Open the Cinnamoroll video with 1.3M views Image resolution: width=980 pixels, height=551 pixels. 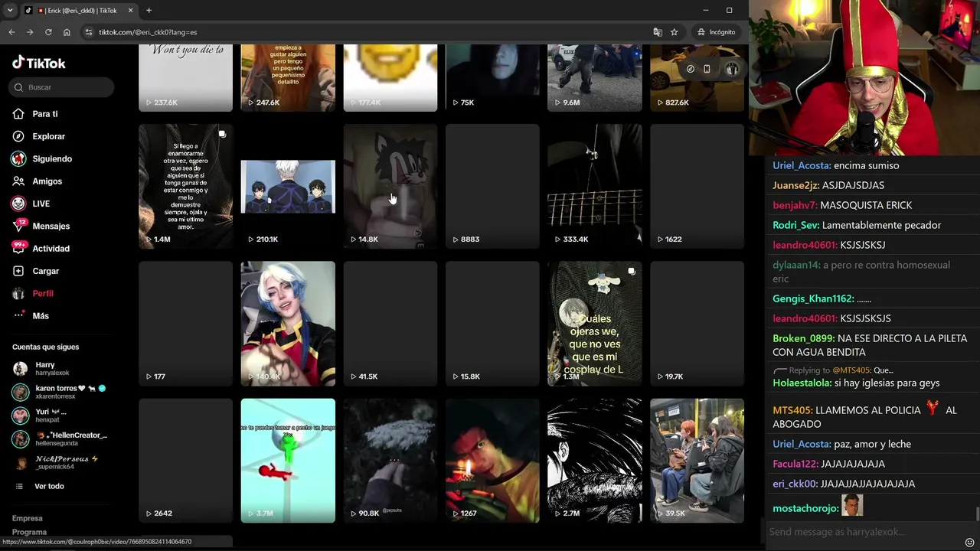tap(595, 324)
